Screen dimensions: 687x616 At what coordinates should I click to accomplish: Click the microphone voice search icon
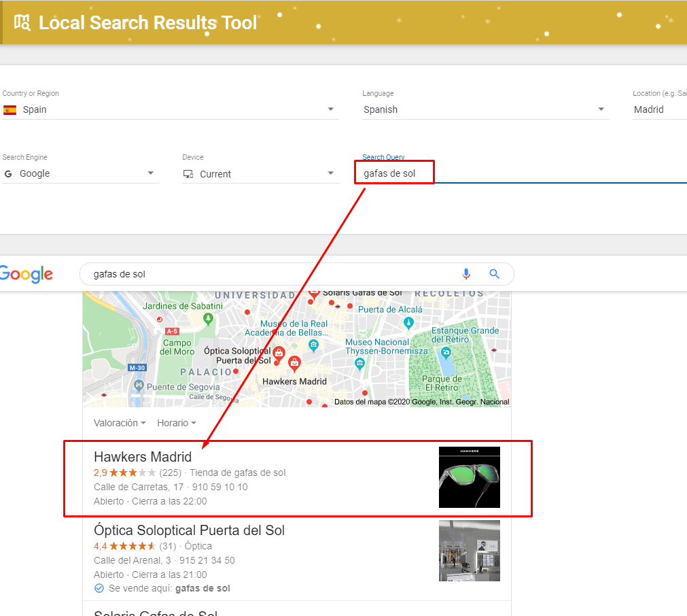pos(466,274)
